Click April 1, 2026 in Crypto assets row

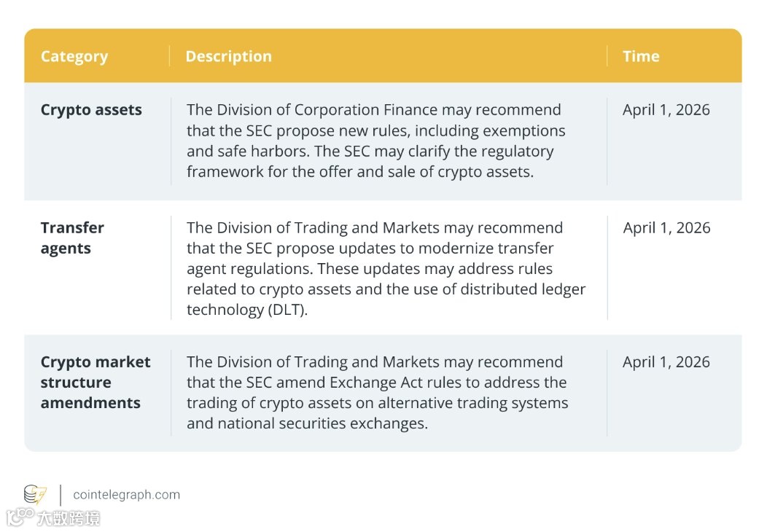coord(666,110)
